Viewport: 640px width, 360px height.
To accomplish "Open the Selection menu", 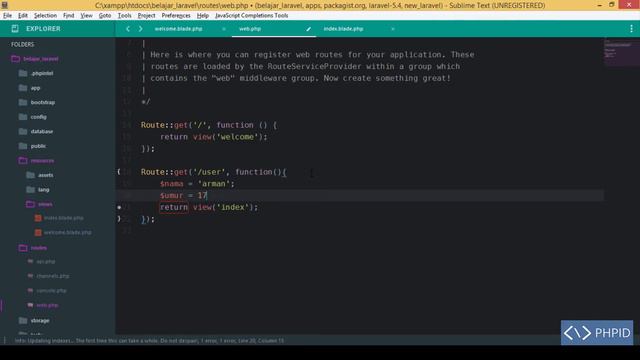I will coord(45,16).
